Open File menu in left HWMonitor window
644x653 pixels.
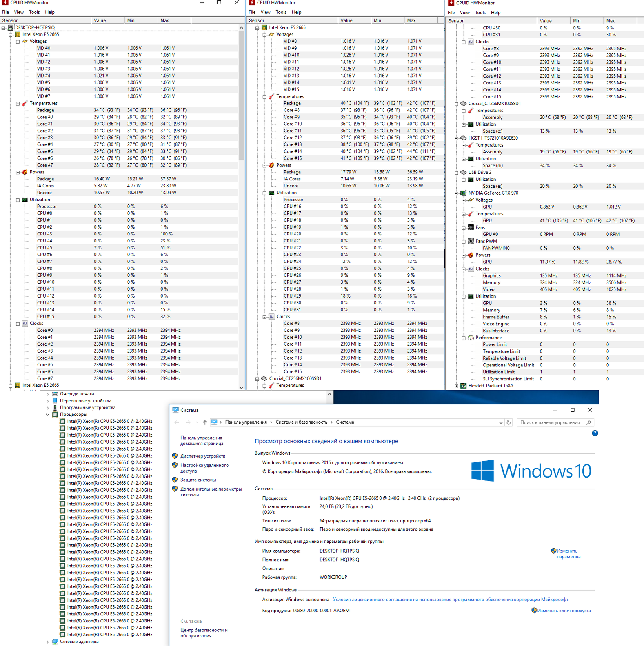coord(5,12)
